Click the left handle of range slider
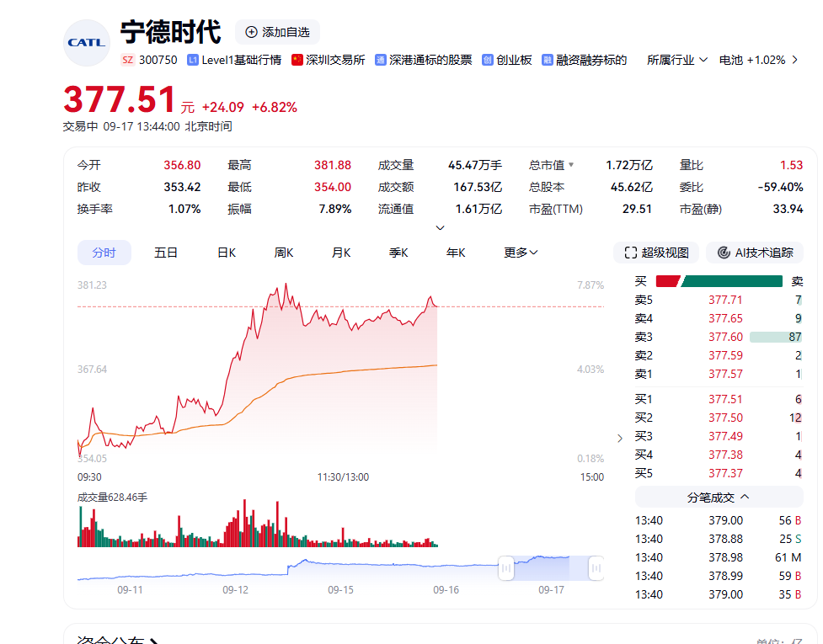Screen dimensions: 823x644 click(506, 568)
